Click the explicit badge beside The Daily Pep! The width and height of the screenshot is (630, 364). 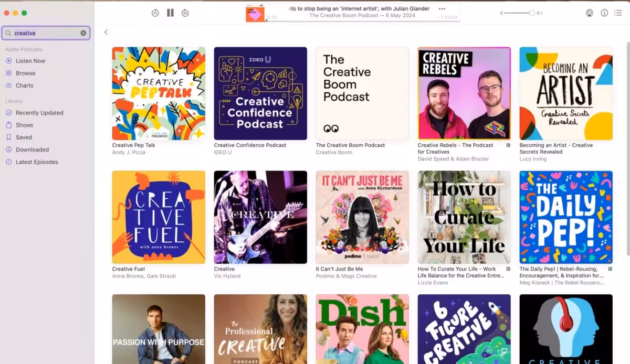click(x=610, y=269)
